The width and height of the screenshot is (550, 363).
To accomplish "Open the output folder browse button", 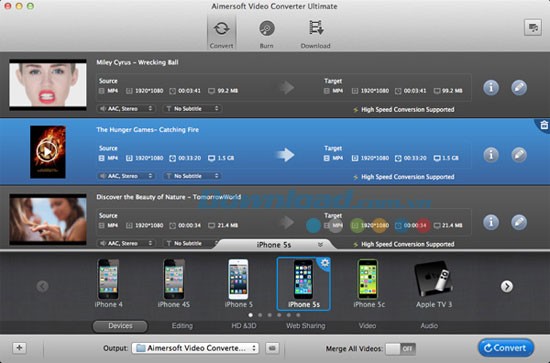I will coord(272,348).
